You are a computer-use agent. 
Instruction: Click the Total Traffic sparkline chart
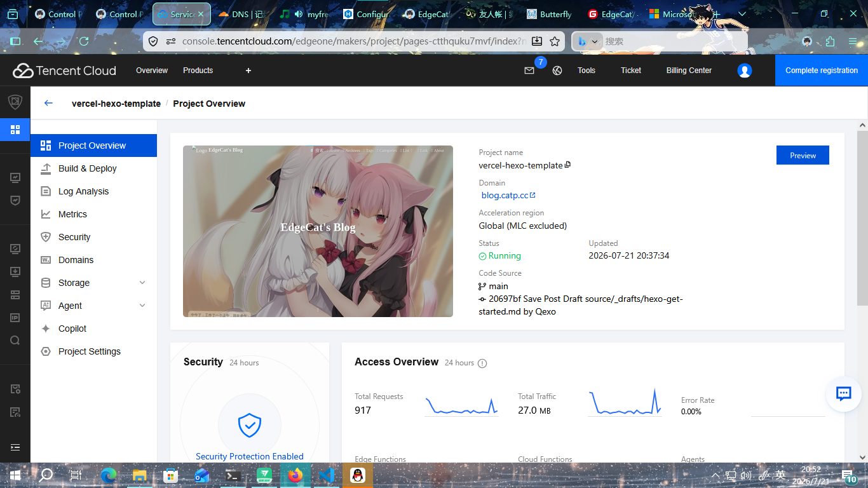[625, 402]
